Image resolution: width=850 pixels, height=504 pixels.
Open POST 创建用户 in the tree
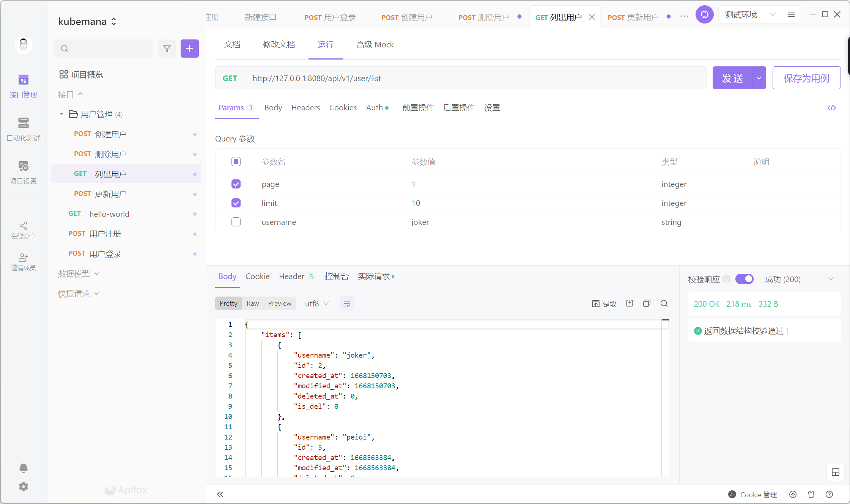tap(126, 134)
